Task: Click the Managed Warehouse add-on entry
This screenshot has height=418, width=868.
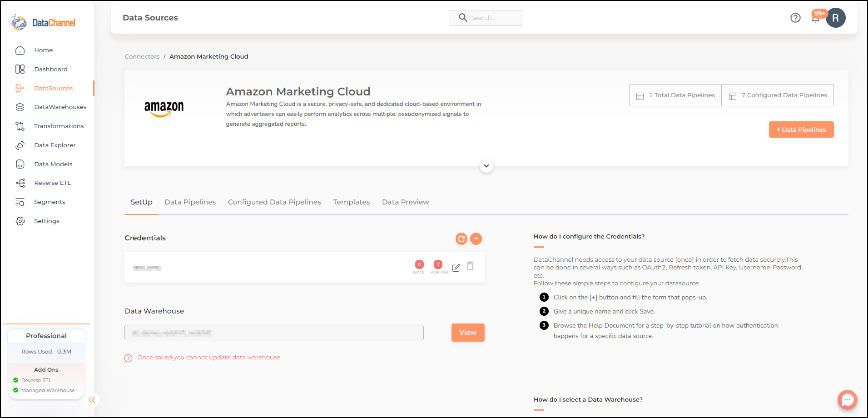Action: click(45, 390)
